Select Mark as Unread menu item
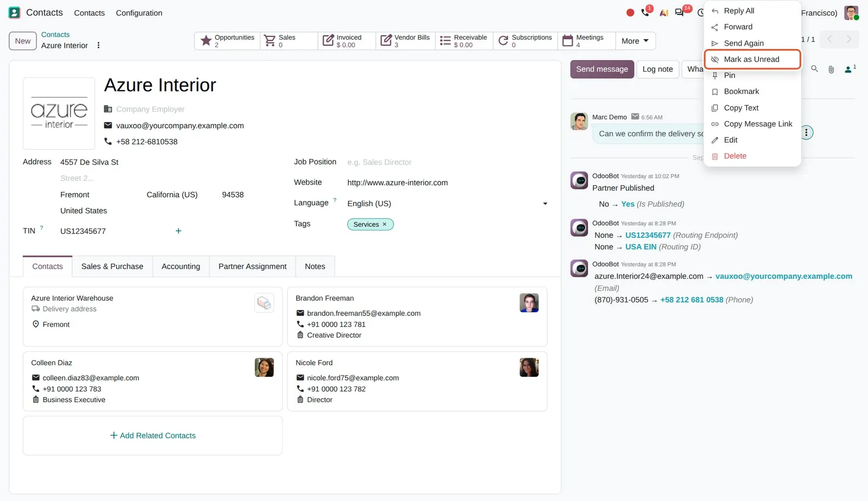The height and width of the screenshot is (501, 868). coord(752,59)
